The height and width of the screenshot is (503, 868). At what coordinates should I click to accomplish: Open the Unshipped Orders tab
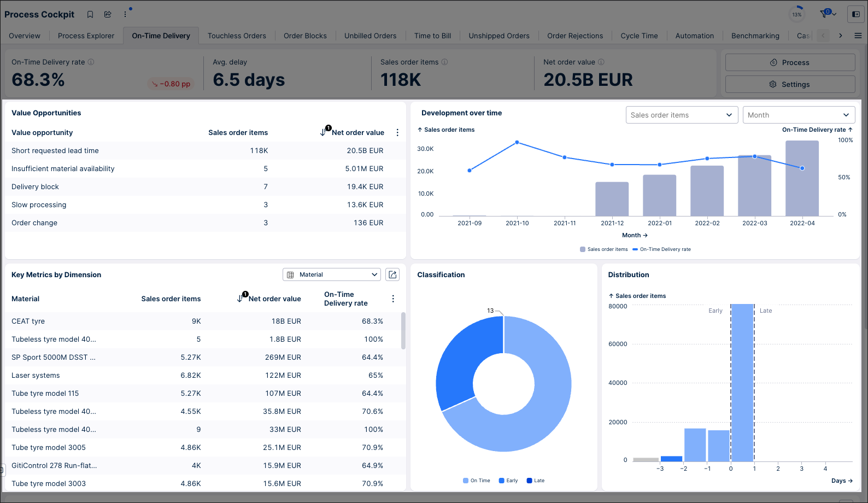[499, 36]
